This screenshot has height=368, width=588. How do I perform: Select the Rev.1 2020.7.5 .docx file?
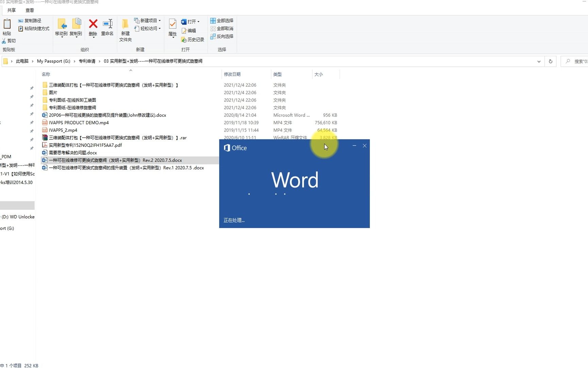click(x=126, y=168)
